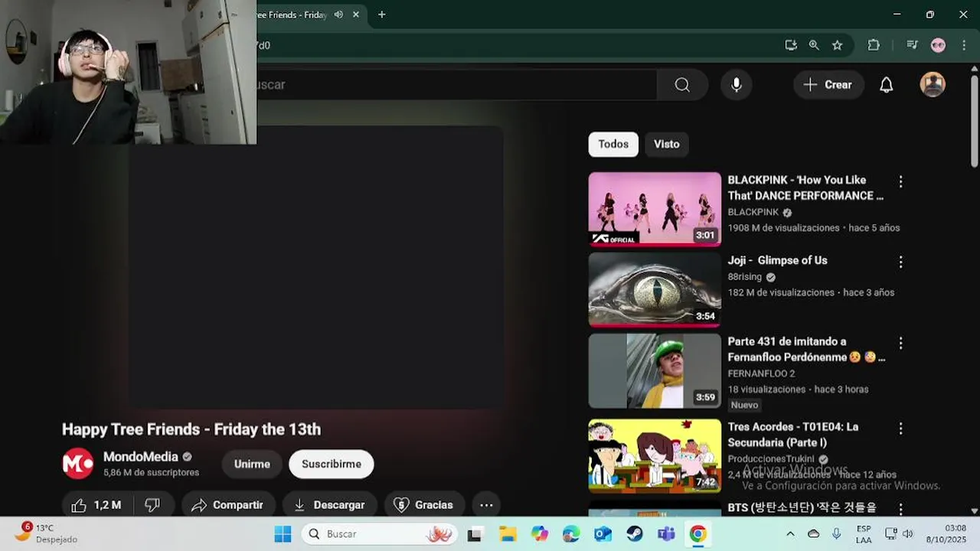Open File Explorer from the taskbar
Viewport: 980px width, 551px height.
click(508, 534)
